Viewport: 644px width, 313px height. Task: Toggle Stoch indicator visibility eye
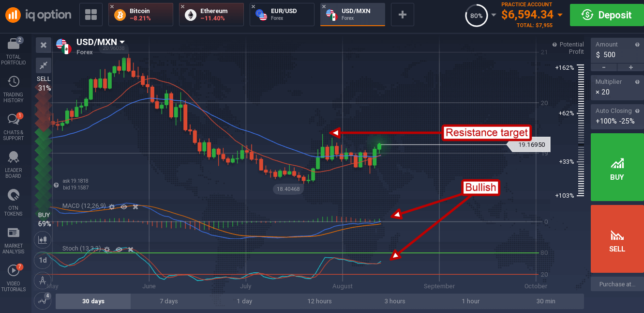[x=119, y=249]
